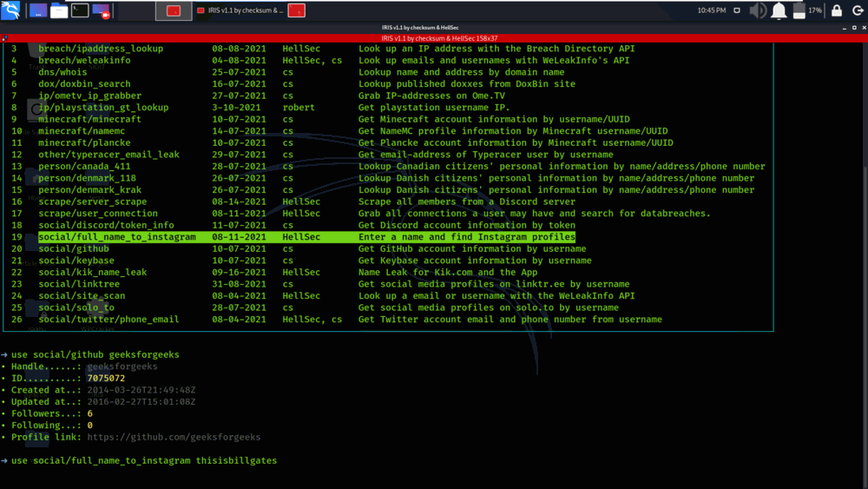Click 'Get playstation username IP.' description
868x489 pixels.
click(x=434, y=108)
